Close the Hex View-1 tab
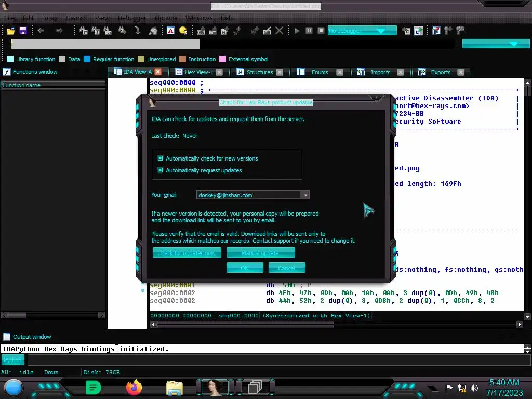The height and width of the screenshot is (399, 532). coord(219,72)
